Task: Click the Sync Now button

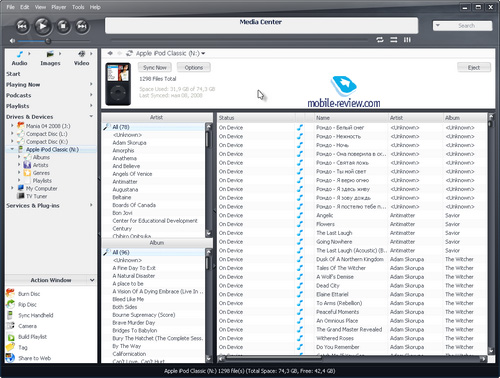Action: click(155, 67)
